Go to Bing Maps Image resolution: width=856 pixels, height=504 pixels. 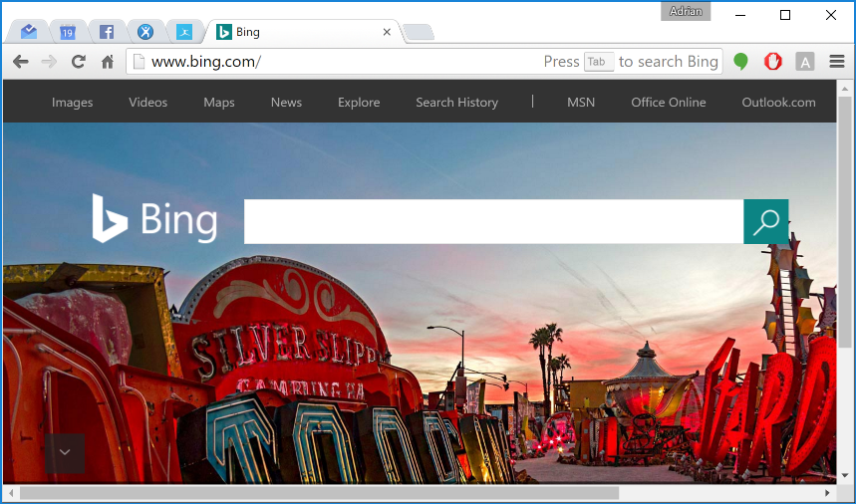tap(219, 102)
